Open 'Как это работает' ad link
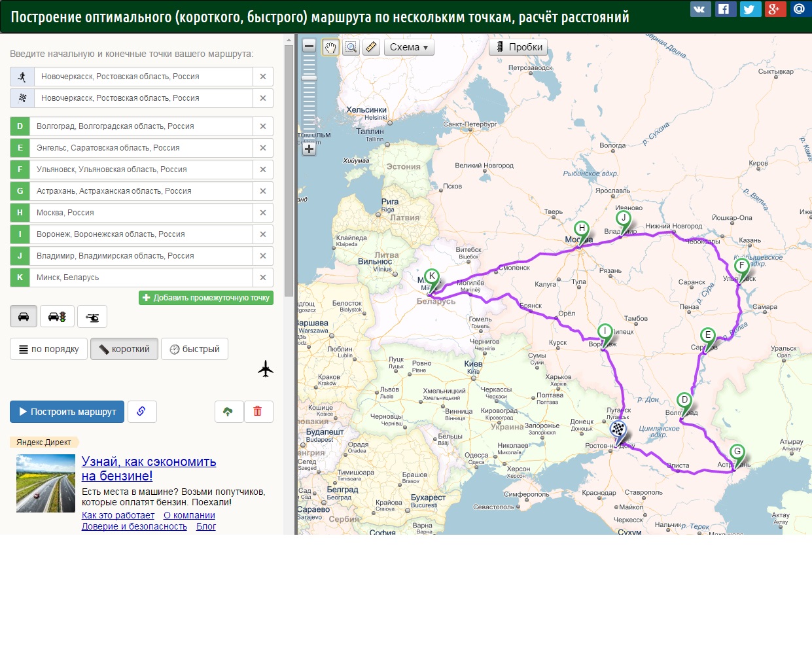This screenshot has width=812, height=648. [x=118, y=515]
